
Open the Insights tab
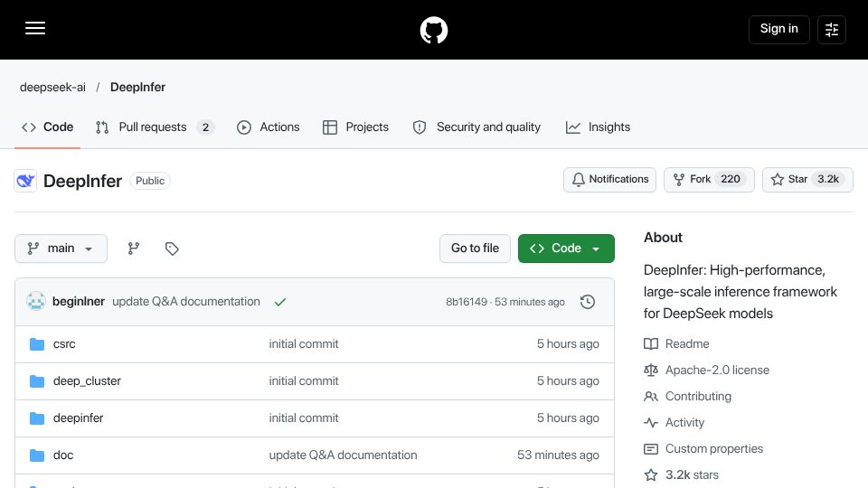click(598, 127)
